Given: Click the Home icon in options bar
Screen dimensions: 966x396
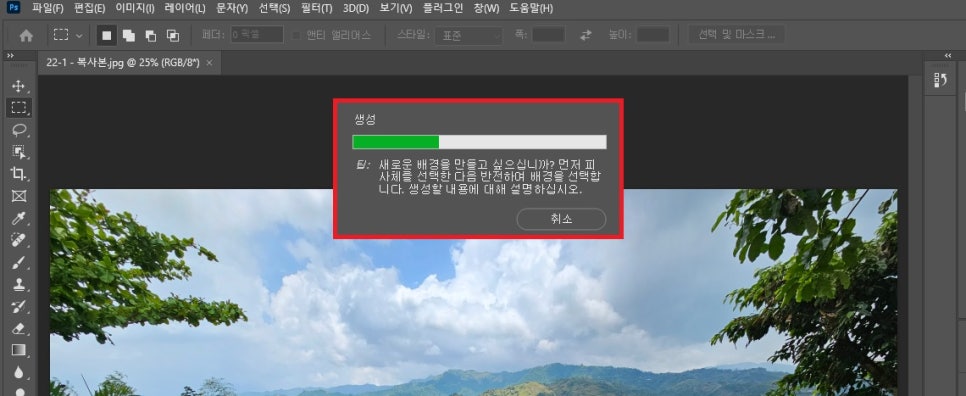Looking at the screenshot, I should coord(26,36).
